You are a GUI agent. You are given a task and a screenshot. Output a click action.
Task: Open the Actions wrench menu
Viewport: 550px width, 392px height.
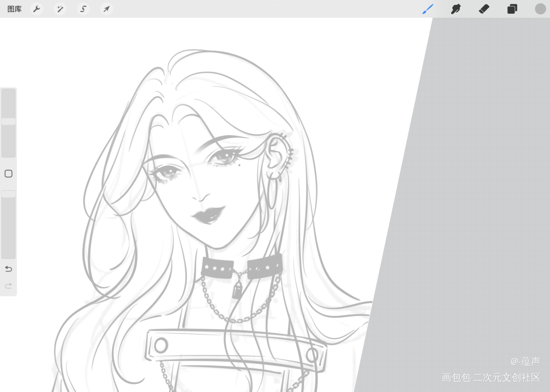(x=36, y=9)
